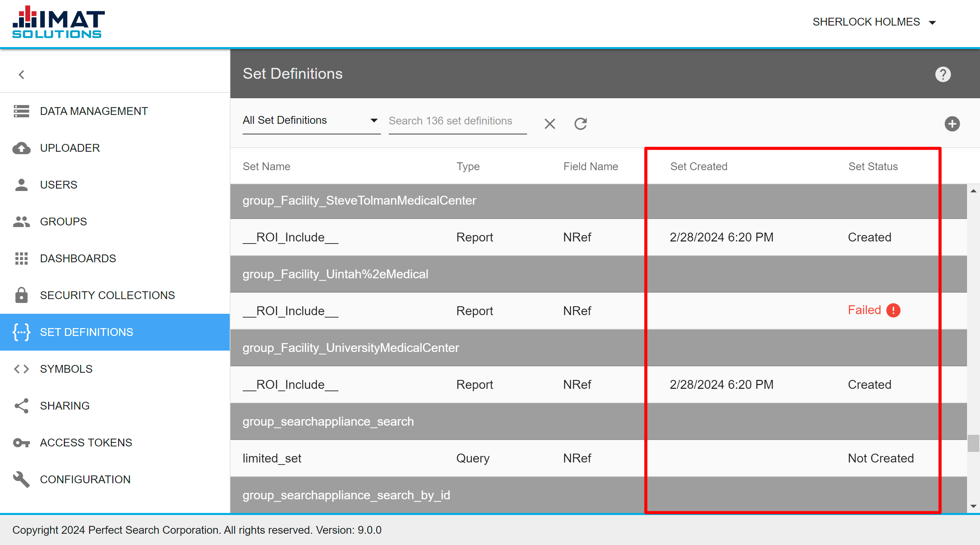This screenshot has height=545, width=980.
Task: Select group_searchappliance_search_by_id group row
Action: 598,495
